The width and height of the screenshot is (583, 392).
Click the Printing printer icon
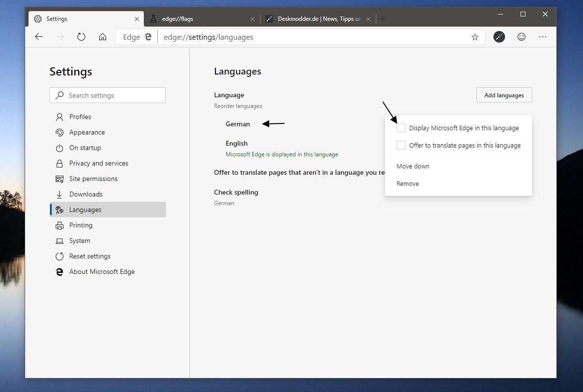pos(60,225)
